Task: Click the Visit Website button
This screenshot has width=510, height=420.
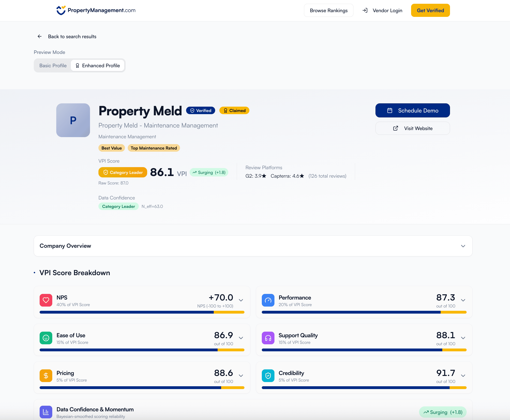Action: (412, 128)
